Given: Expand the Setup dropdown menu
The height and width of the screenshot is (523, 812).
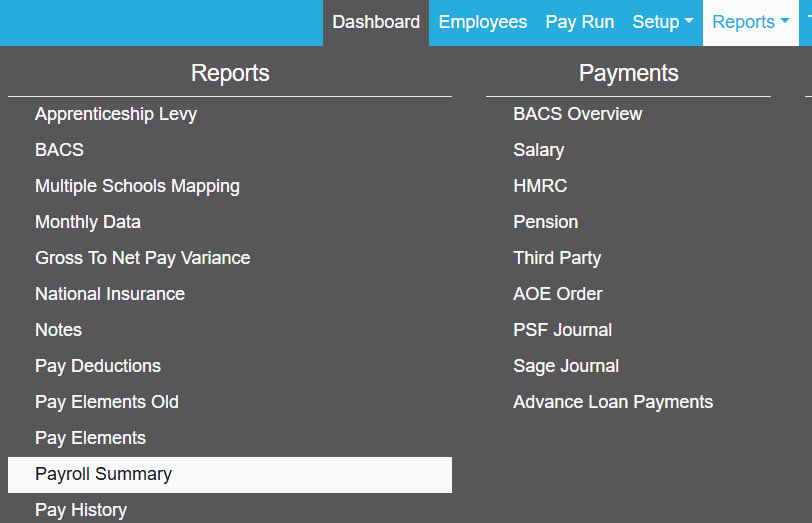Looking at the screenshot, I should pyautogui.click(x=662, y=22).
